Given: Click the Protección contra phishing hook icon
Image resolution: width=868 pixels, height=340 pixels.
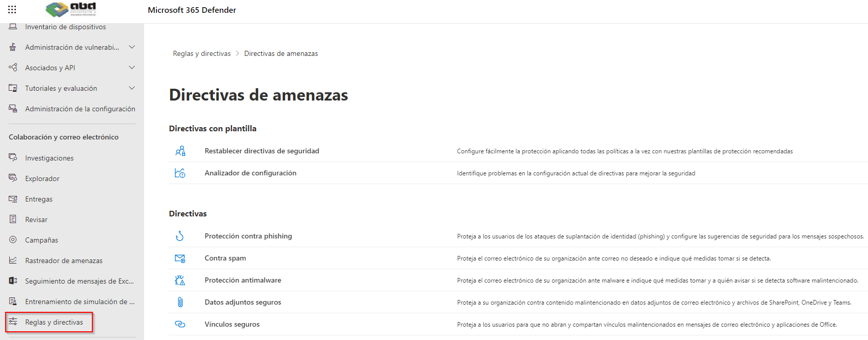Looking at the screenshot, I should coord(180,236).
